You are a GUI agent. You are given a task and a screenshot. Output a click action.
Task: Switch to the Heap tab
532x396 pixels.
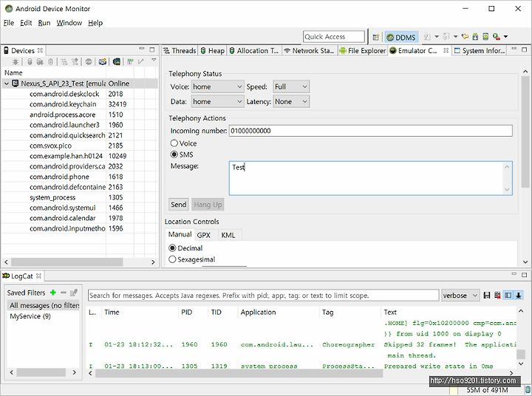213,50
